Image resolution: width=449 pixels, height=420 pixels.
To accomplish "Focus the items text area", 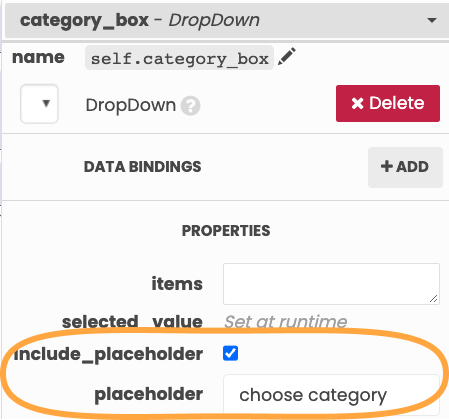I will pos(331,284).
